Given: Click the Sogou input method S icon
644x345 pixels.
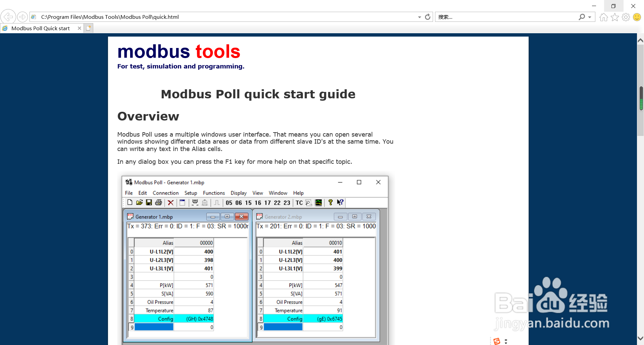Looking at the screenshot, I should pyautogui.click(x=497, y=341).
